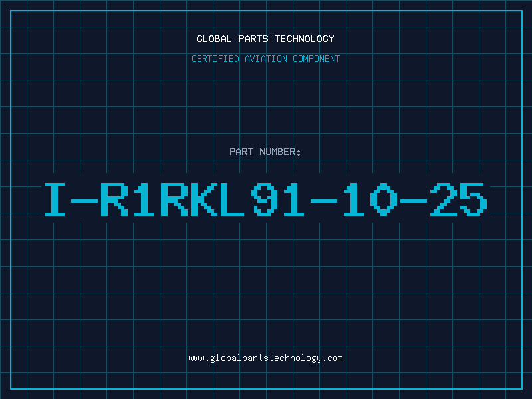Click the digit 0 in the part number
Image resolution: width=532 pixels, height=399 pixels.
pos(384,199)
